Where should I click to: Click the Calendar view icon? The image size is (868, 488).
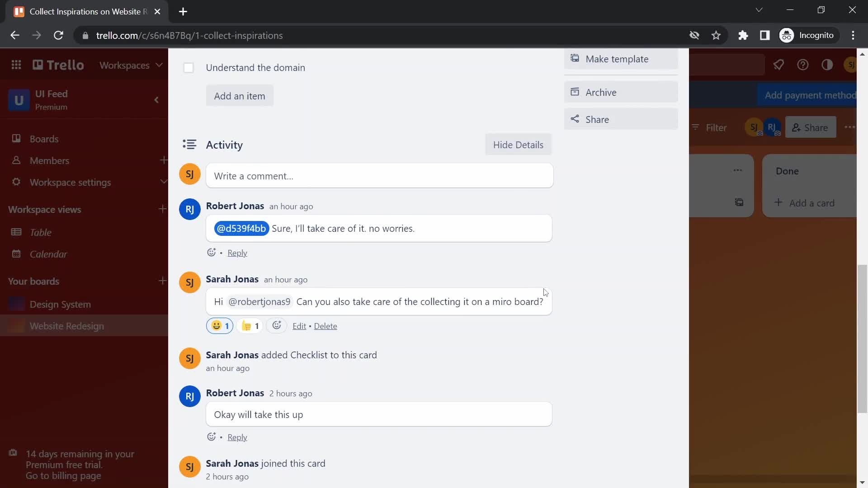tap(16, 253)
